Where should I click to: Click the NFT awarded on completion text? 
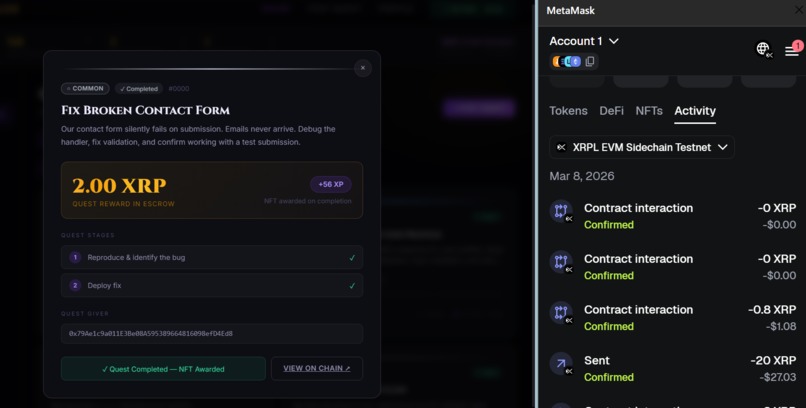[307, 201]
